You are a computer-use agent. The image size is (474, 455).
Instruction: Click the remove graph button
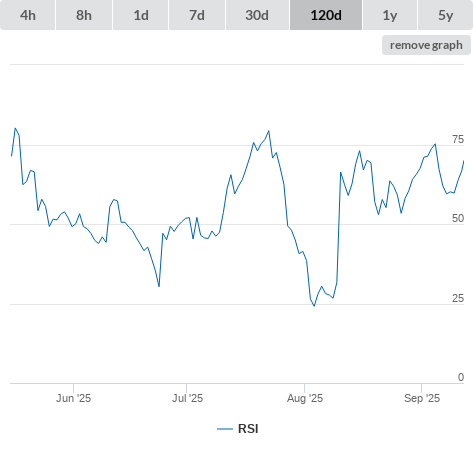426,45
